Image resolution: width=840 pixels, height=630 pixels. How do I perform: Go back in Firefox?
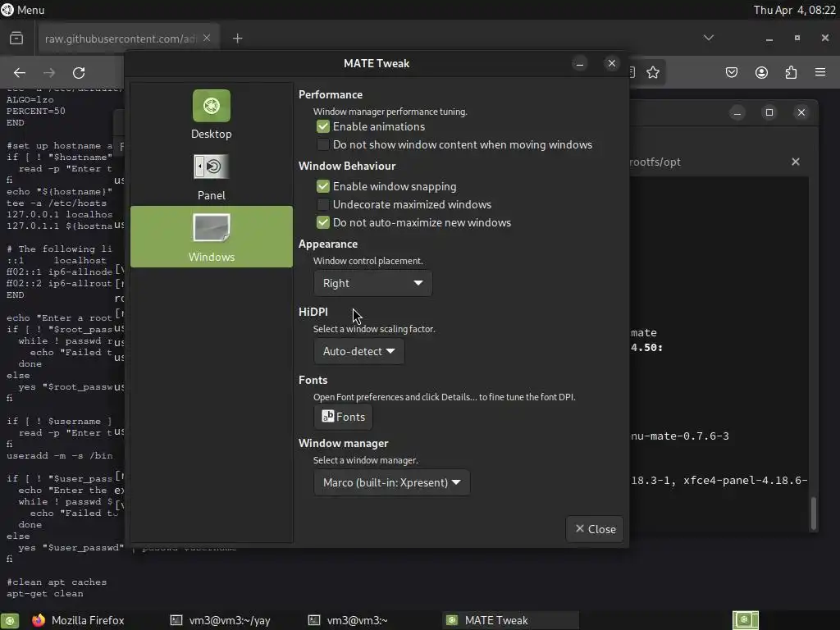pos(20,73)
